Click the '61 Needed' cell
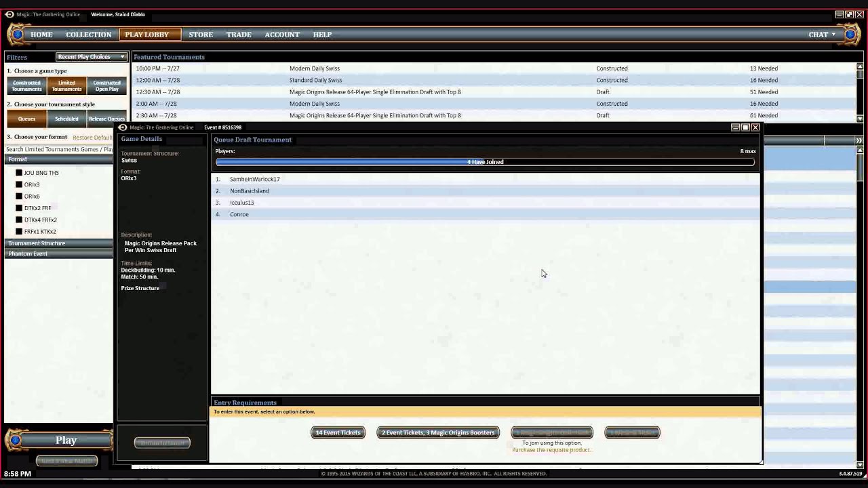Image resolution: width=868 pixels, height=488 pixels. pyautogui.click(x=764, y=115)
